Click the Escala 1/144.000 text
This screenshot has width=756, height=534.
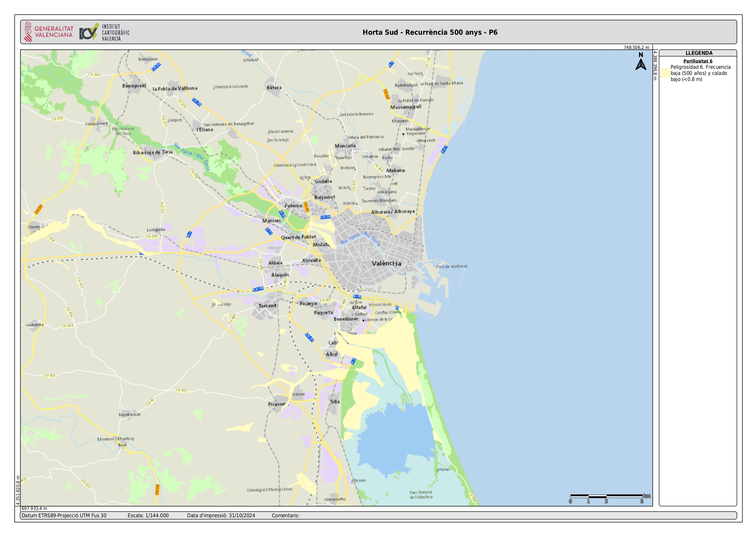click(x=148, y=515)
